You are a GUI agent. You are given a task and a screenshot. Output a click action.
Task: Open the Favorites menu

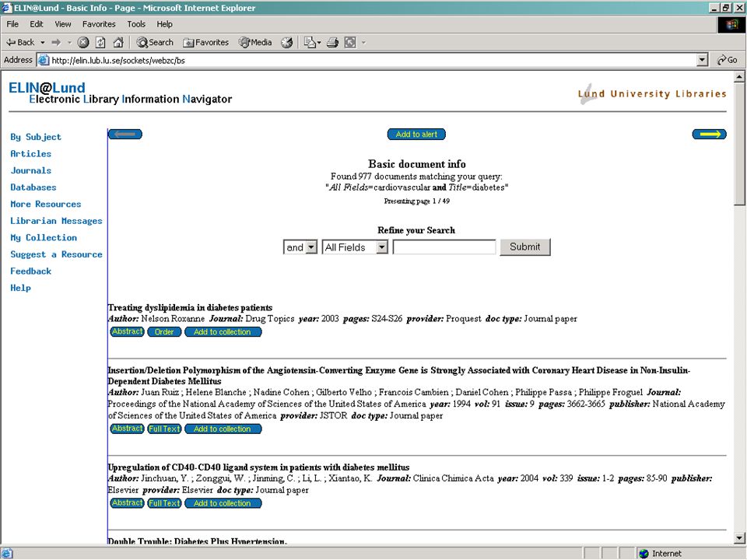tap(99, 24)
